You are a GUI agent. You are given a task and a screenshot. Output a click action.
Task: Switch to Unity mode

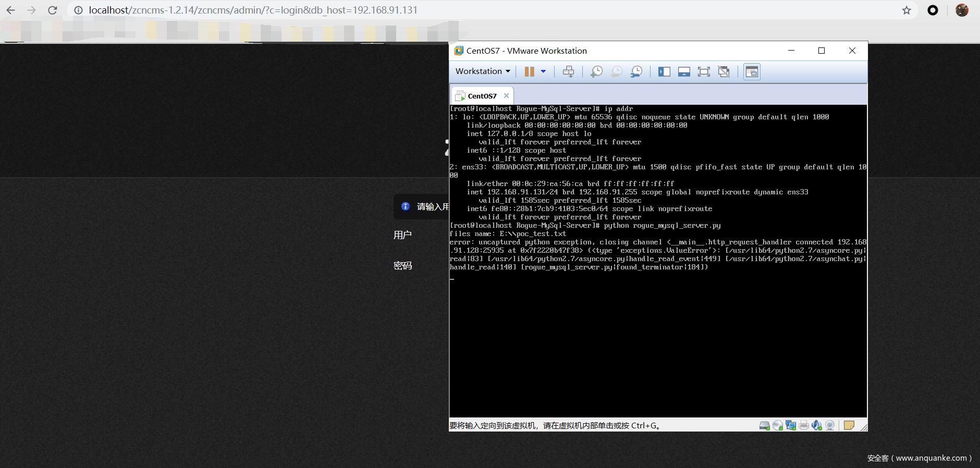(724, 71)
